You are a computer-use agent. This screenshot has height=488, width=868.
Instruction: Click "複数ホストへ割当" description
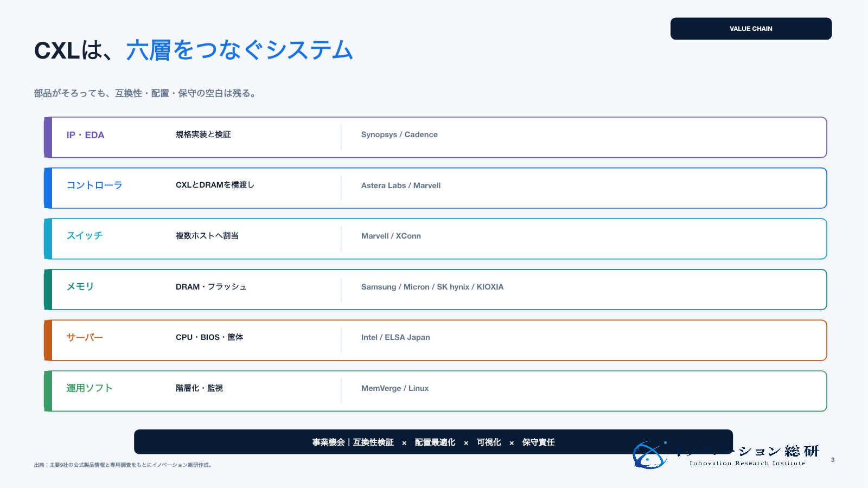207,236
